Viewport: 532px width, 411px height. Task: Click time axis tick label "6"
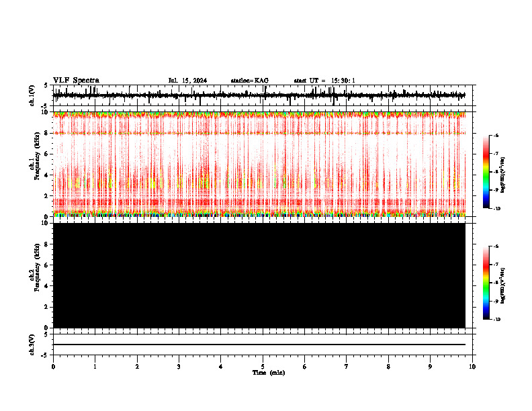[305, 367]
